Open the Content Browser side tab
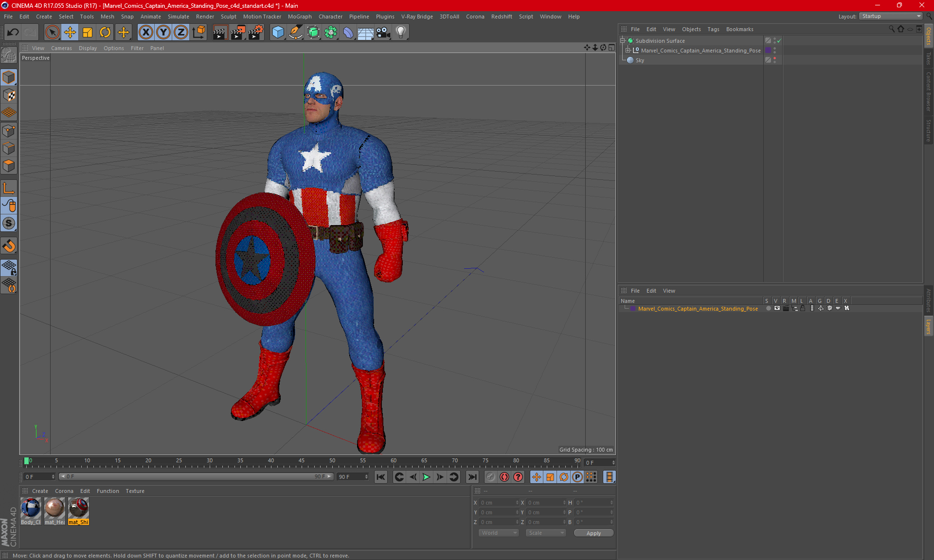The image size is (934, 560). (x=929, y=91)
